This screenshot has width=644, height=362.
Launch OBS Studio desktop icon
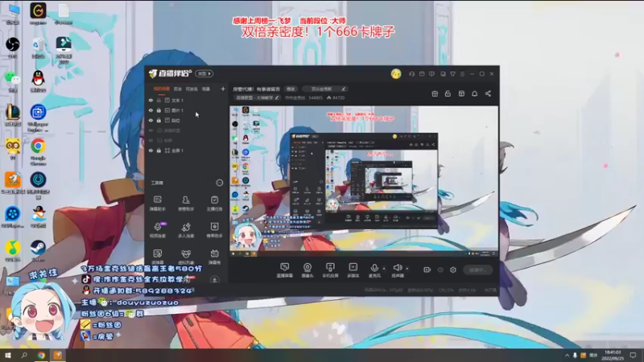coord(13,47)
